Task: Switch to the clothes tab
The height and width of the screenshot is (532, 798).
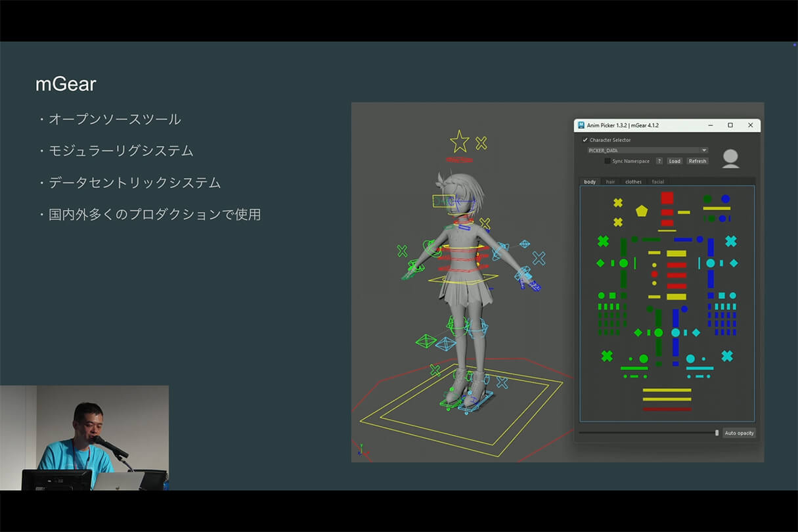Action: pos(633,182)
